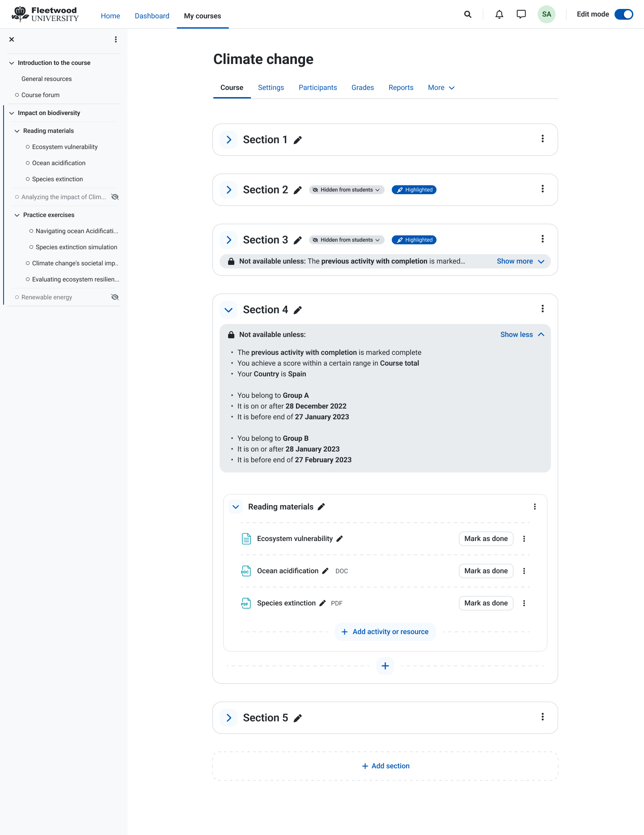Open the More tab dropdown
The width and height of the screenshot is (644, 835).
[441, 88]
